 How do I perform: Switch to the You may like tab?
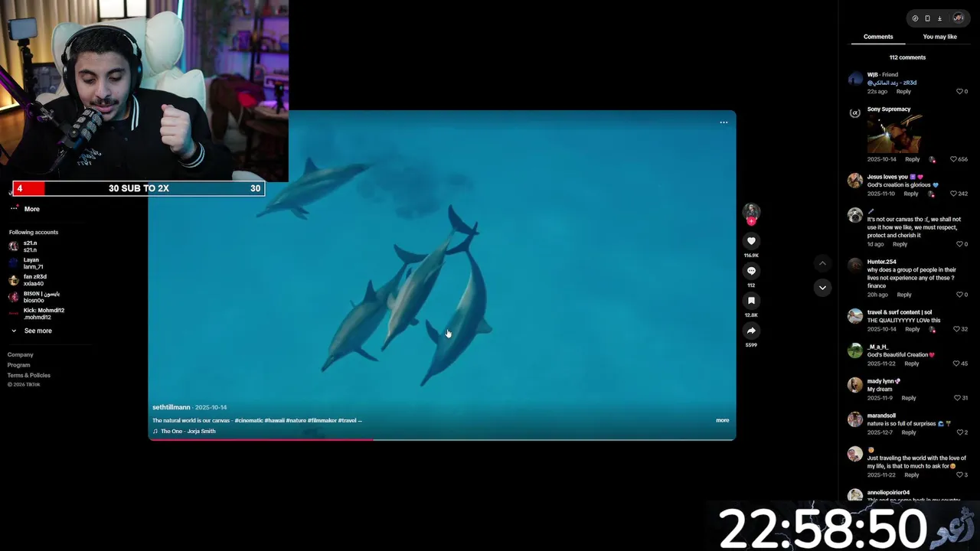(939, 37)
